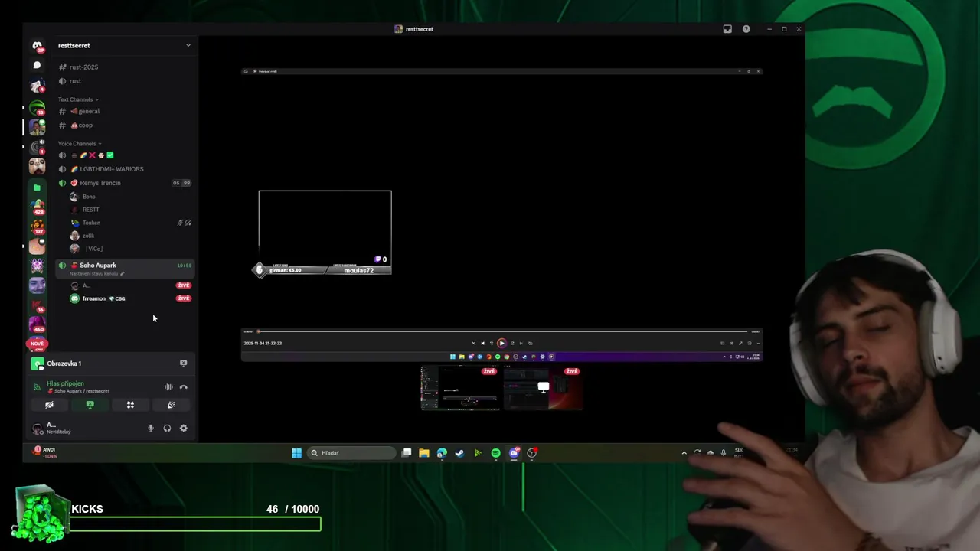This screenshot has width=980, height=551.
Task: Open right live stream thumbnail
Action: 544,388
